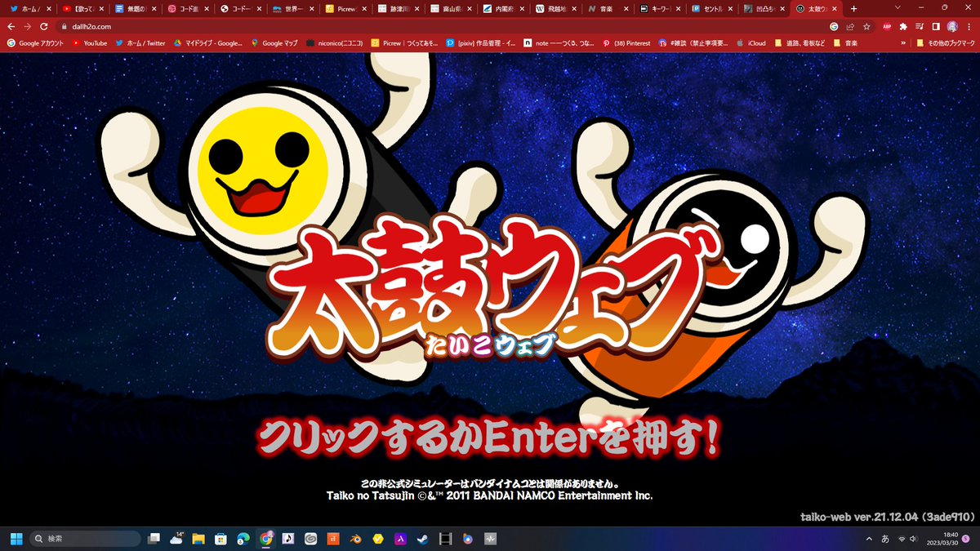Open the YouTube bookmark
Viewport: 980px width, 551px height.
point(90,42)
